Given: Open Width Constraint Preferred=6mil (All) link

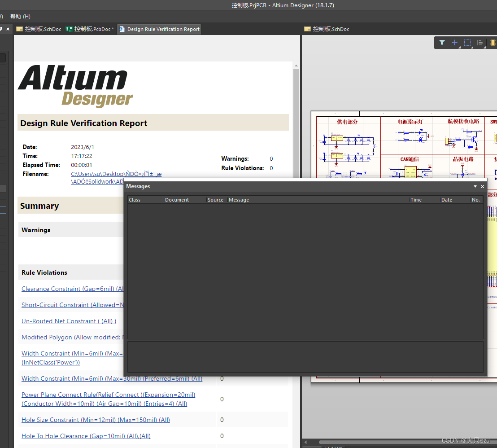Looking at the screenshot, I should pyautogui.click(x=112, y=378).
